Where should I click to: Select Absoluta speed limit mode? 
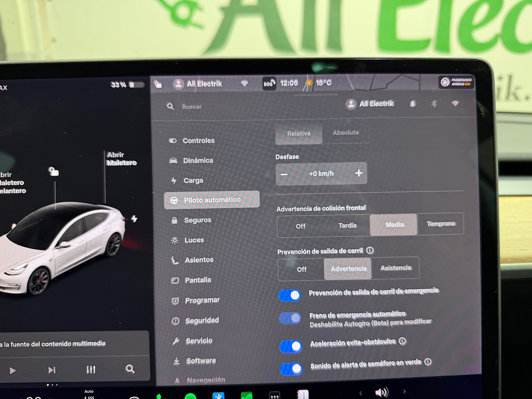345,133
